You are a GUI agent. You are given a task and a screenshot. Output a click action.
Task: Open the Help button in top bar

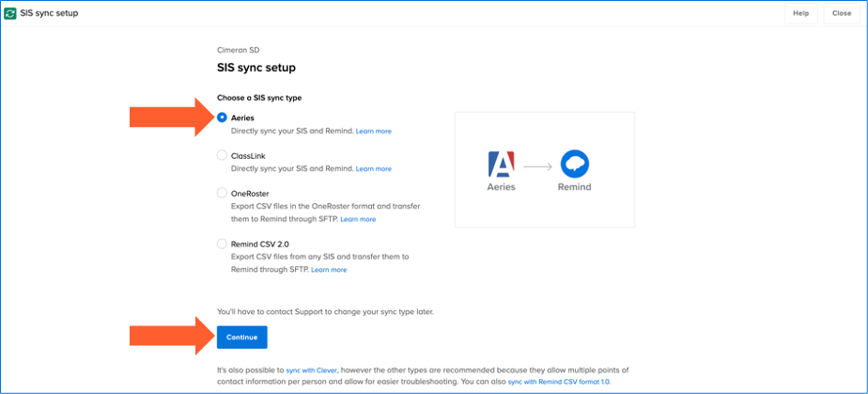[800, 13]
